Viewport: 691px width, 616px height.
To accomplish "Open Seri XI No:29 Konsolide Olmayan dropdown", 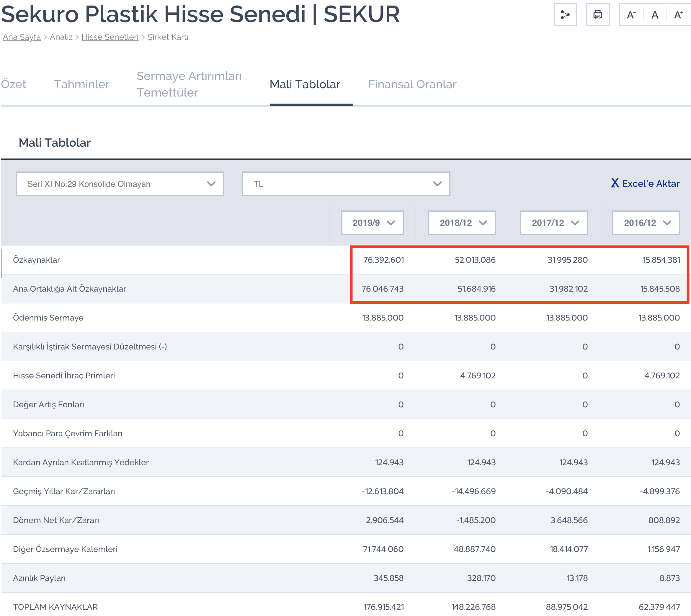I will coord(120,184).
